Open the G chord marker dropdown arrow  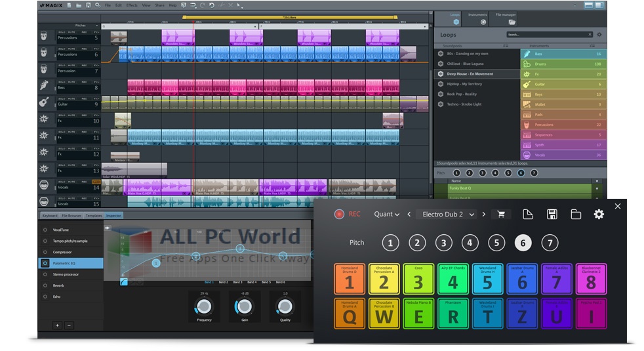(255, 26)
